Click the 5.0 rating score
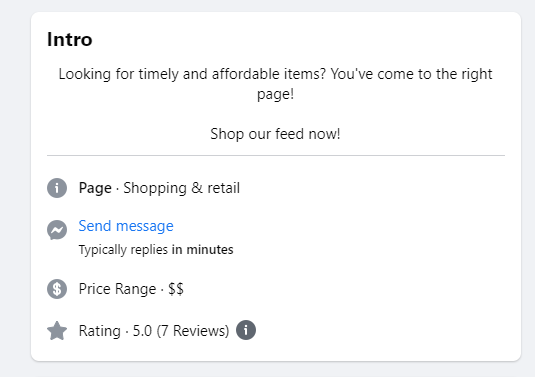The width and height of the screenshot is (535, 377). 142,331
